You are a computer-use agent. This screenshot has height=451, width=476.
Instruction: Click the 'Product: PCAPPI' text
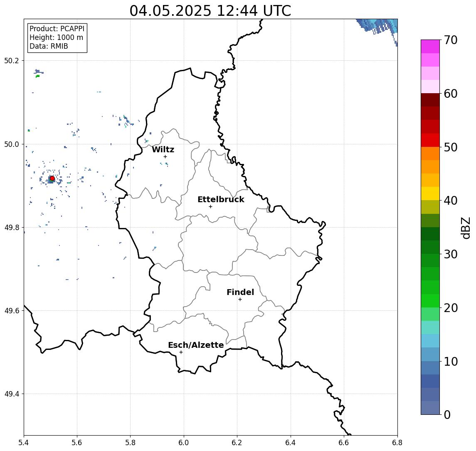tap(57, 29)
